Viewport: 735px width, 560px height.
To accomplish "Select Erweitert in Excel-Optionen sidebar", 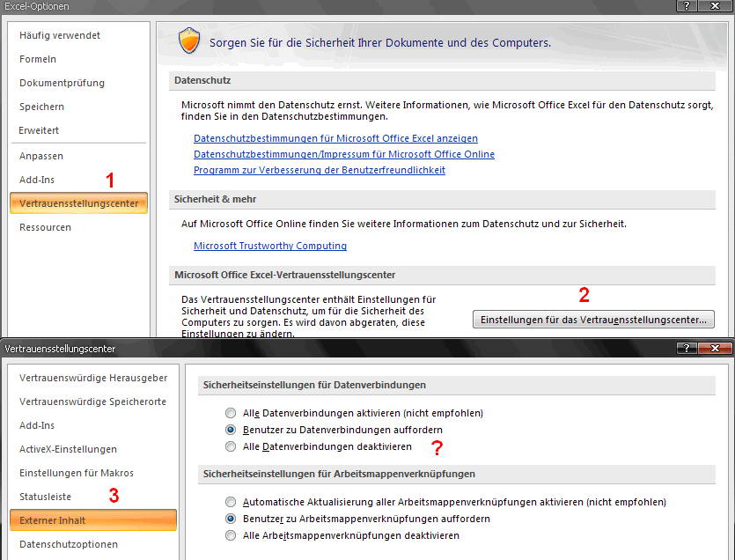I will [39, 130].
